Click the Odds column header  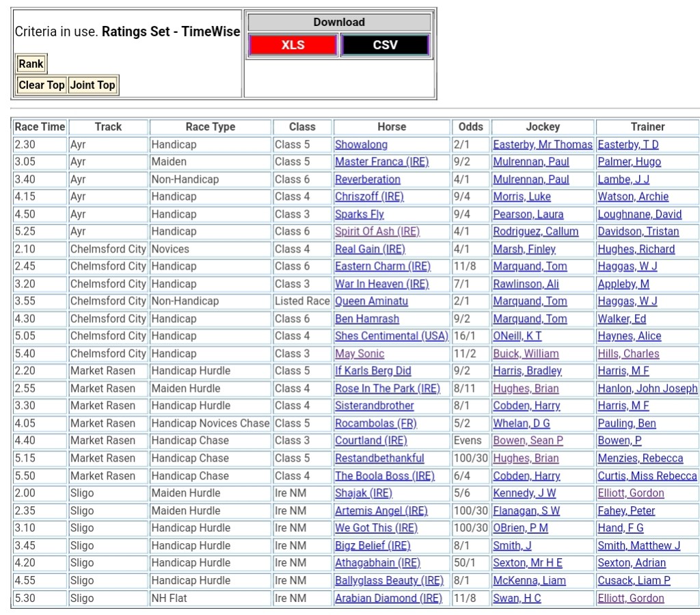click(x=470, y=127)
